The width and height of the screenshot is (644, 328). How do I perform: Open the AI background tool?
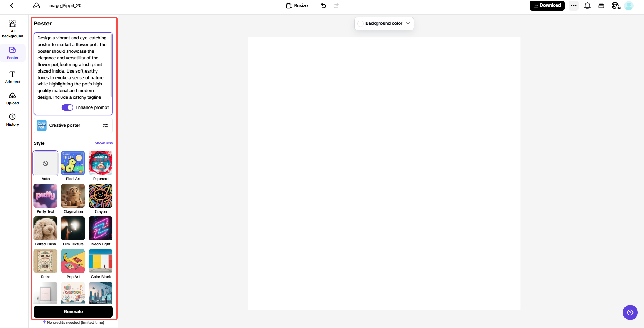tap(13, 29)
